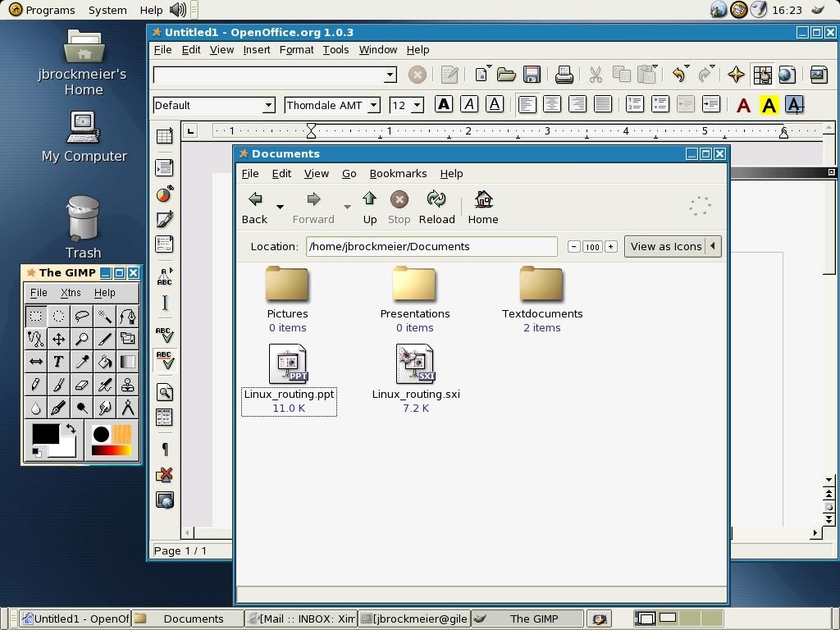This screenshot has width=840, height=630.
Task: Click the Location path input field
Action: (431, 246)
